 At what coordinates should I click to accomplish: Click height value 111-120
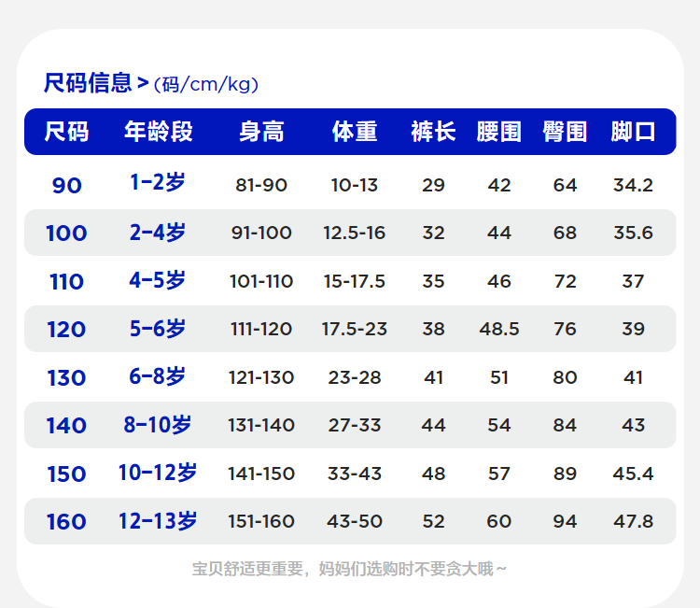point(261,330)
